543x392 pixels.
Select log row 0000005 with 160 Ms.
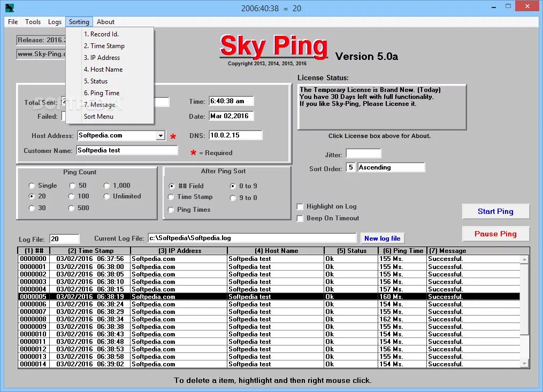point(269,297)
